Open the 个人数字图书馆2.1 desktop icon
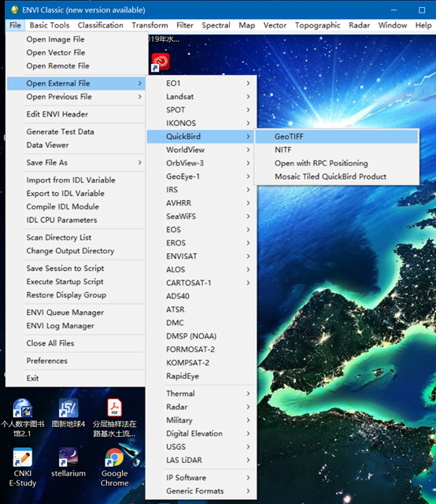The image size is (436, 504). [23, 417]
